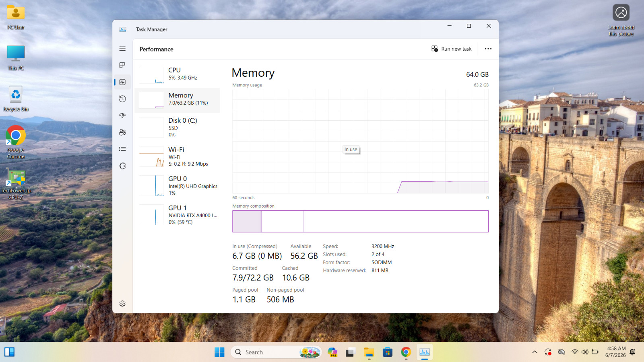Open App history page icon

pyautogui.click(x=122, y=99)
